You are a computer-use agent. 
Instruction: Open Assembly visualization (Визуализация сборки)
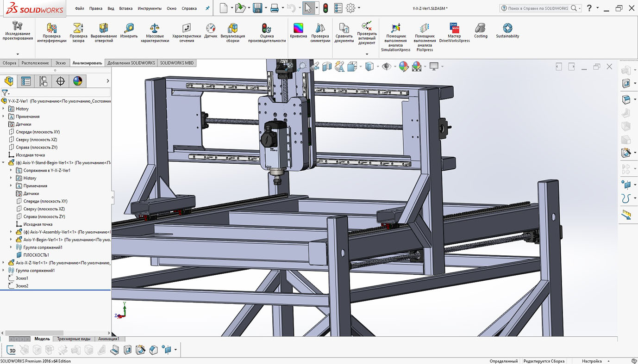[x=233, y=32]
